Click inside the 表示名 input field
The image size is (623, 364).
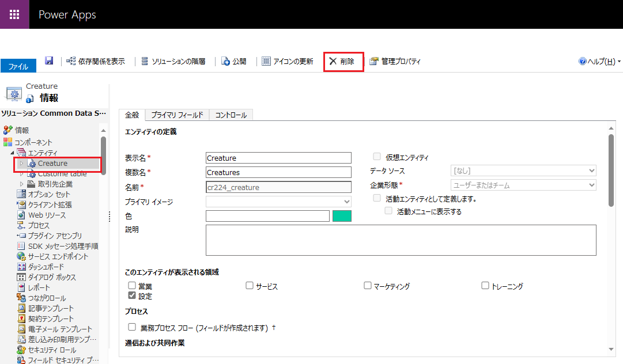click(x=278, y=157)
